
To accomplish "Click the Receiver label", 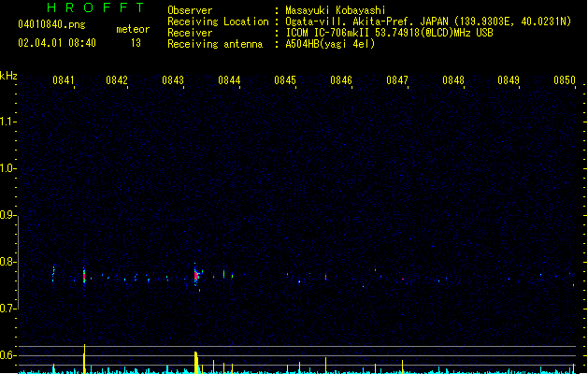I will click(x=190, y=33).
